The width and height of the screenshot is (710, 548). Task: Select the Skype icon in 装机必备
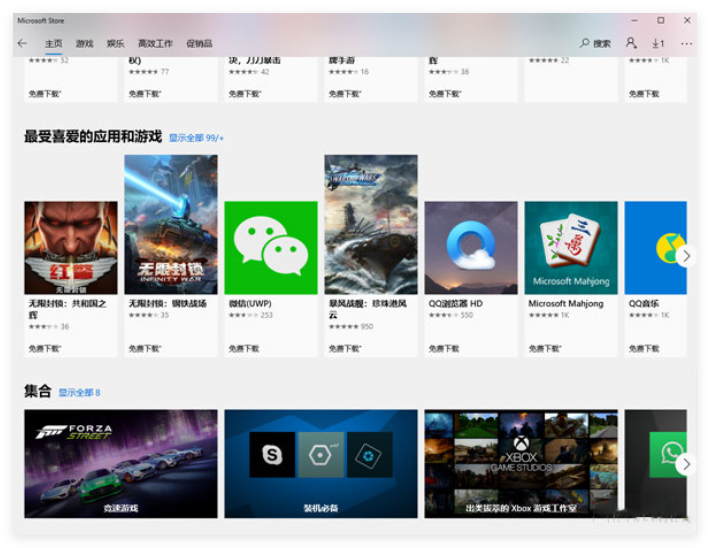tap(272, 454)
